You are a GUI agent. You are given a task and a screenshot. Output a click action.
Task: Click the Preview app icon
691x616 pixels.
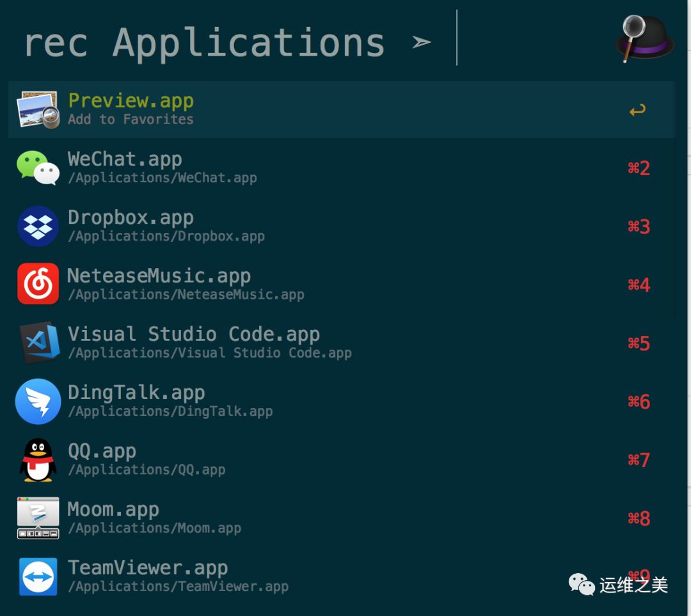pos(38,109)
